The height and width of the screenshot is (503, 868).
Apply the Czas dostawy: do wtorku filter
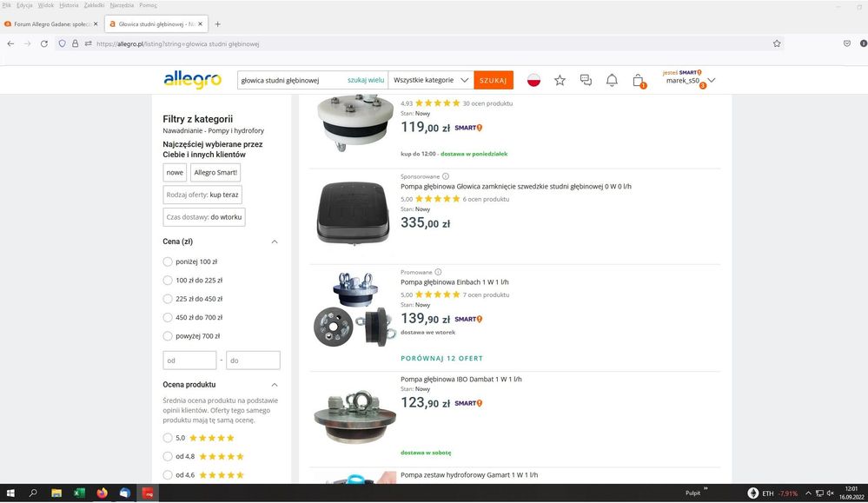(204, 217)
